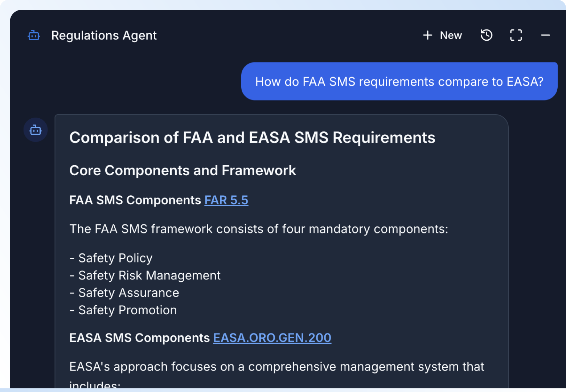This screenshot has width=566, height=392.
Task: Select the Safety Risk Management list item
Action: coord(149,275)
